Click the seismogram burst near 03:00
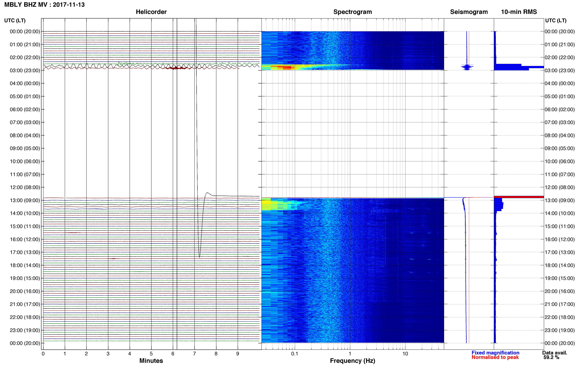Screen dimensions: 588x368 pyautogui.click(x=467, y=67)
